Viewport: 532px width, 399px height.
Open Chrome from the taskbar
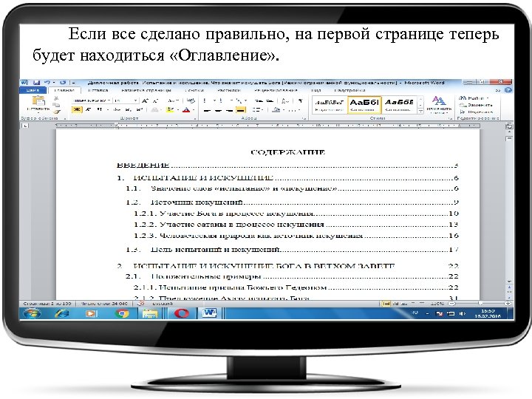click(x=122, y=313)
